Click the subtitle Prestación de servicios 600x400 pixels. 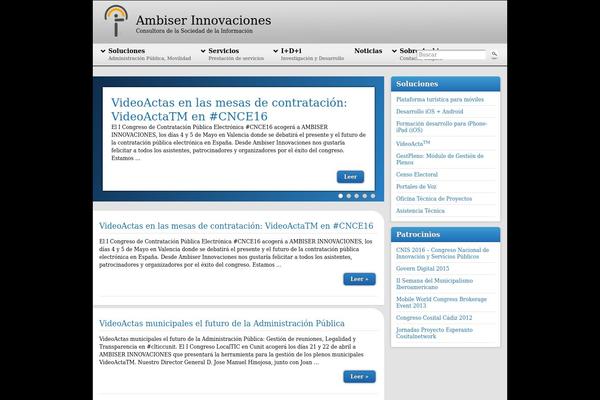[x=236, y=58]
